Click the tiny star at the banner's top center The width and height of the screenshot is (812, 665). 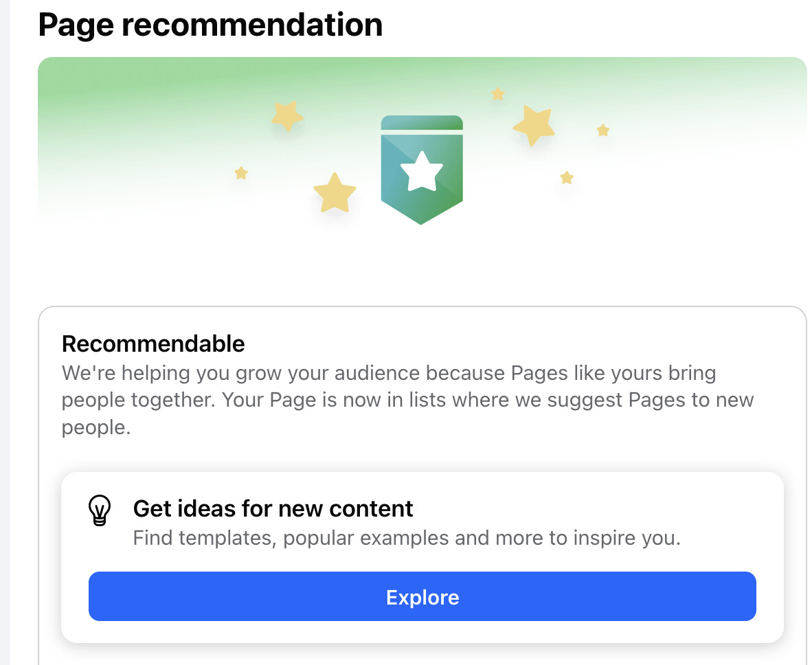coord(498,94)
